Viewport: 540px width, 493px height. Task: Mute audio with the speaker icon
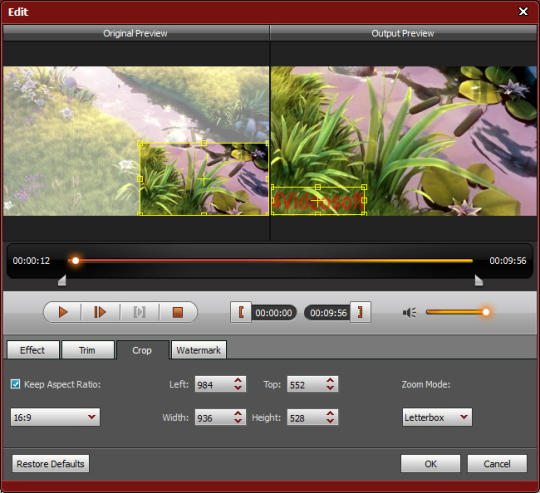coord(409,313)
